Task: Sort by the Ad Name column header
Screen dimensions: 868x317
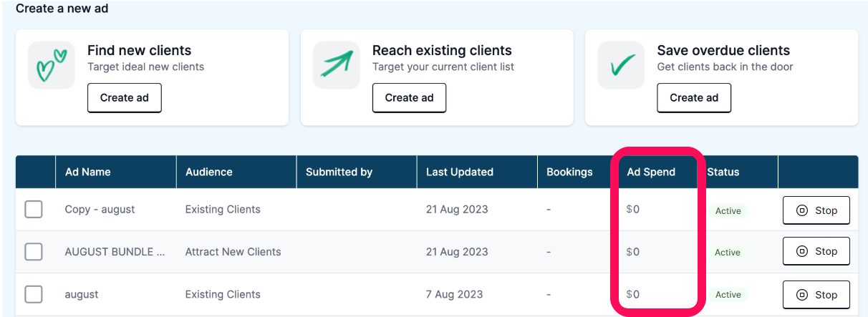Action: click(87, 172)
